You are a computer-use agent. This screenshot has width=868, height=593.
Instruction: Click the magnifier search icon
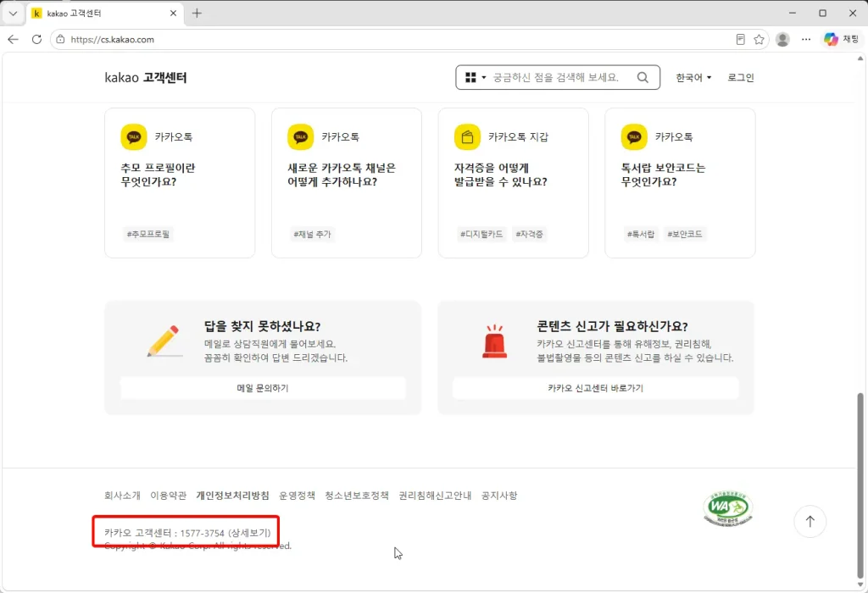643,77
